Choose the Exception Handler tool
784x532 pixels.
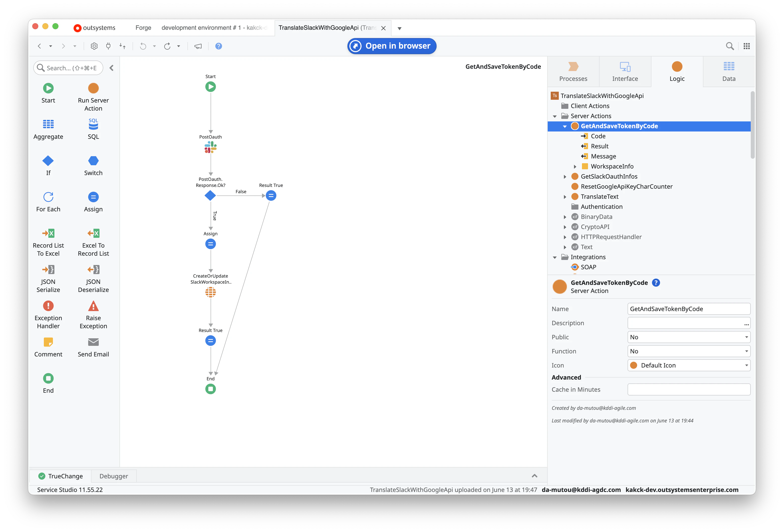point(48,315)
